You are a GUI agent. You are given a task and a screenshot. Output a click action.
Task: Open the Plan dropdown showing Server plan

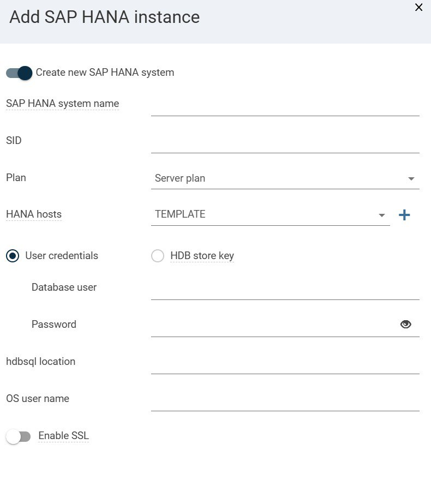point(285,178)
